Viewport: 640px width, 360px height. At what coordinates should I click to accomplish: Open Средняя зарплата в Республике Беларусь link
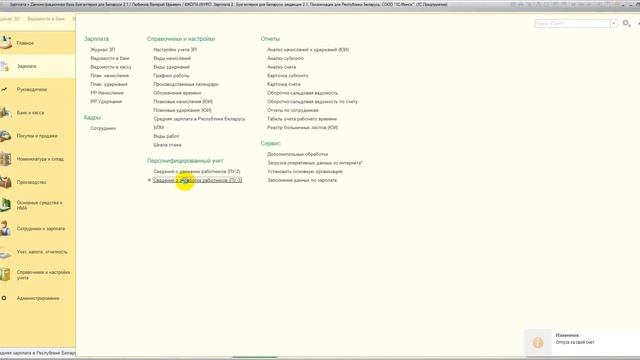[200, 119]
